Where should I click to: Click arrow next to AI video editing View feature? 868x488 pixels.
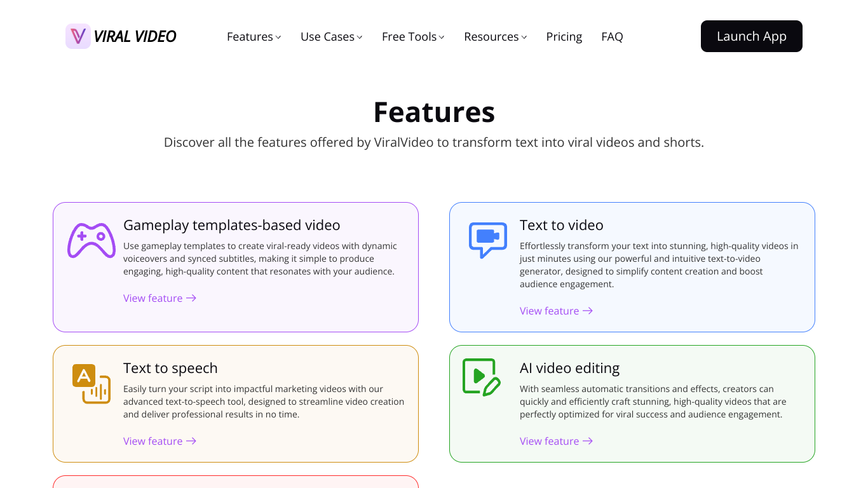click(x=588, y=441)
